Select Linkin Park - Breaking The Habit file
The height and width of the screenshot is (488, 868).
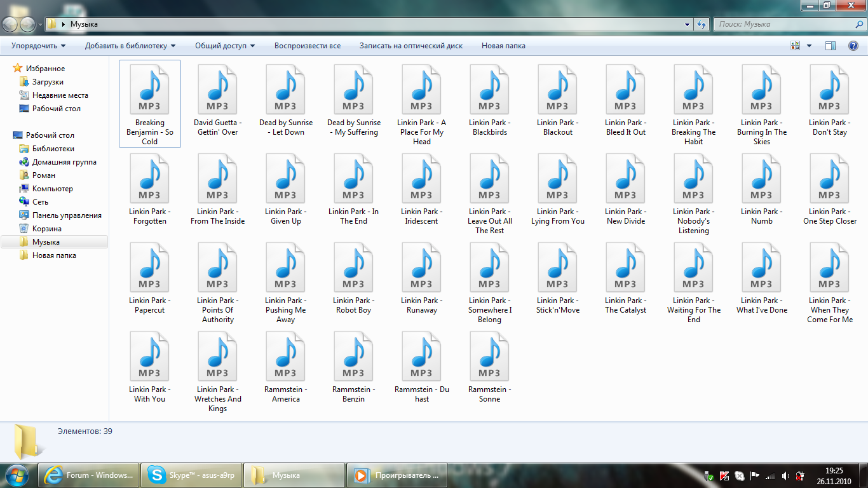693,105
